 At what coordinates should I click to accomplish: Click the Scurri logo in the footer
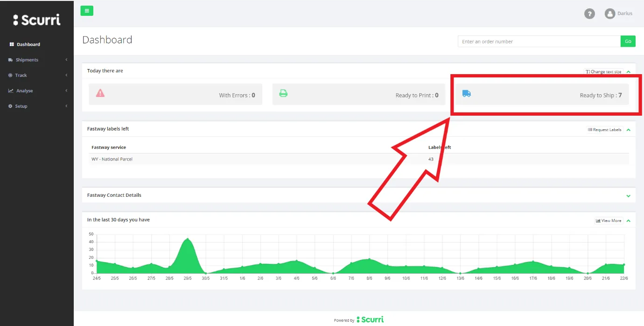pyautogui.click(x=370, y=319)
